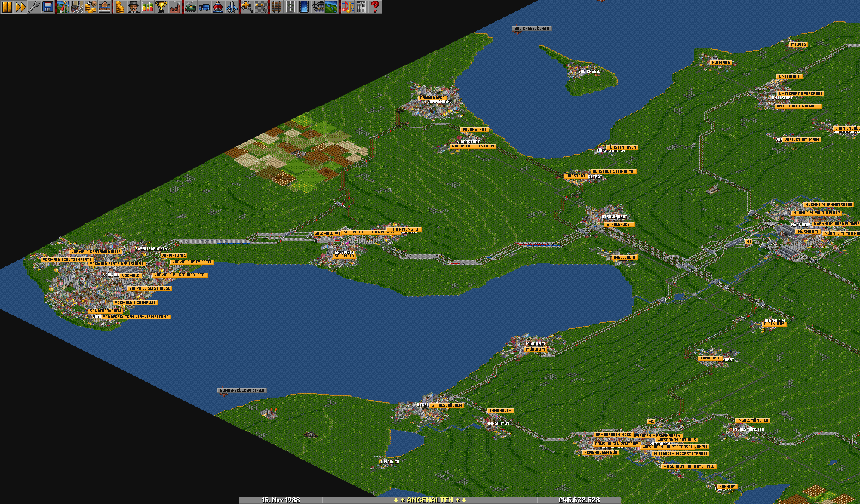Open the company league table trophy
The height and width of the screenshot is (504, 860).
tap(161, 7)
